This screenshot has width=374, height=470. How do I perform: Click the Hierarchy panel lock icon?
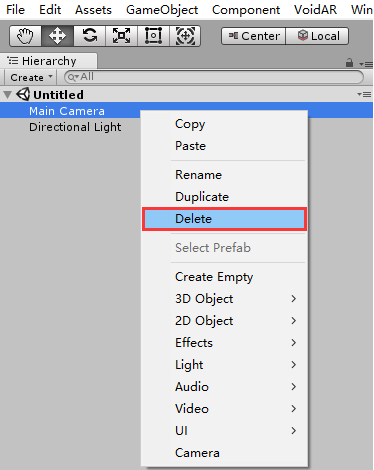pyautogui.click(x=349, y=62)
